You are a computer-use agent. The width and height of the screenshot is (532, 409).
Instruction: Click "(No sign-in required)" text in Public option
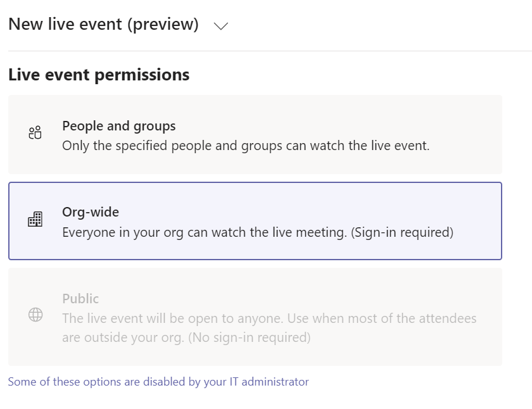coord(249,337)
